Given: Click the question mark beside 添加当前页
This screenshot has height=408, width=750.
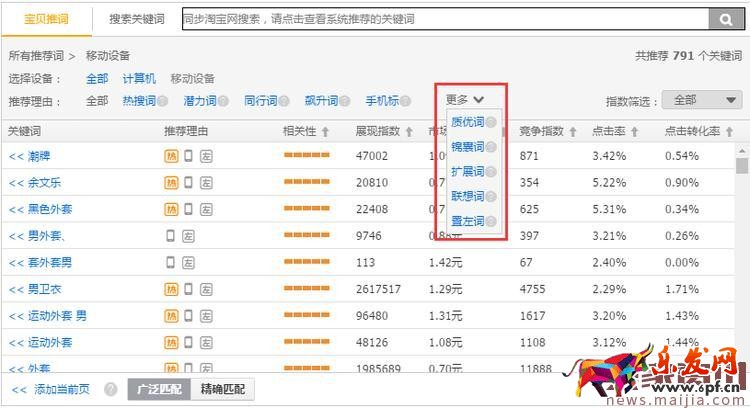Looking at the screenshot, I should point(110,389).
